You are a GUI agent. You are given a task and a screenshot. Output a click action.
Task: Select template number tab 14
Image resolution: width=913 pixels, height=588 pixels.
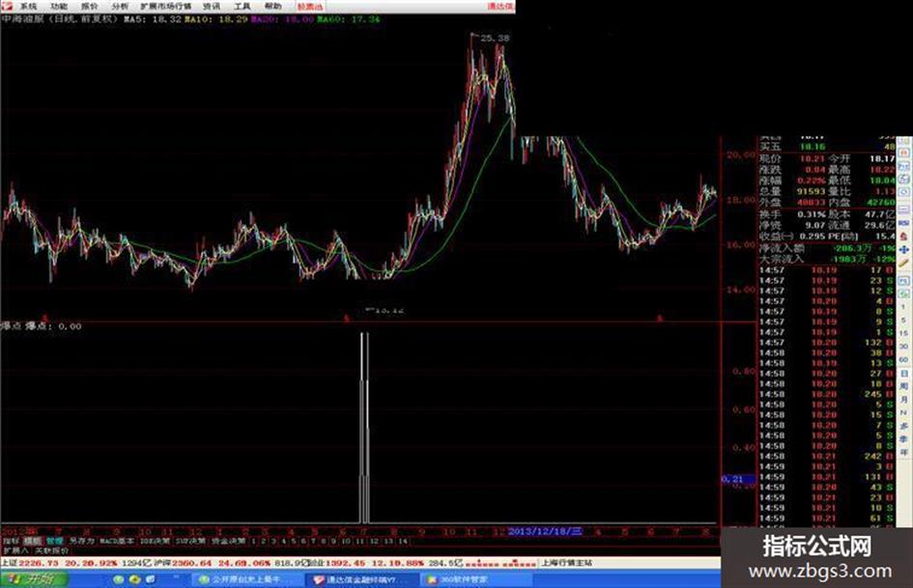pyautogui.click(x=402, y=542)
